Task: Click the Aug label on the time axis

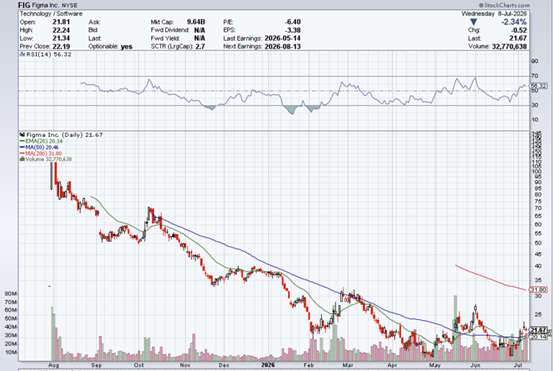Action: coord(53,365)
